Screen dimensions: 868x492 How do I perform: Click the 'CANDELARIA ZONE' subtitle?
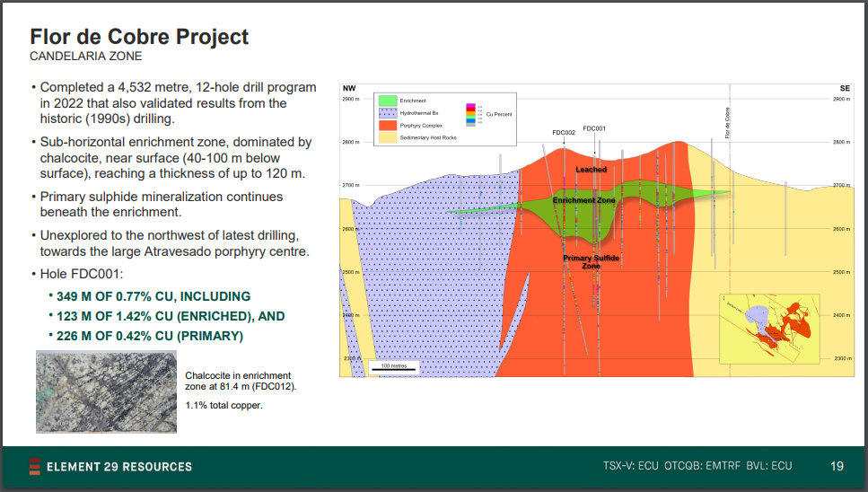[x=86, y=56]
